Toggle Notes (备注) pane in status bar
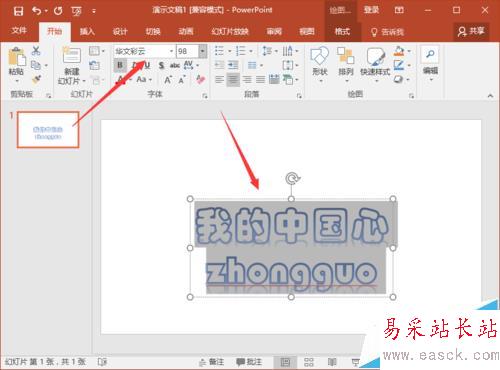The width and height of the screenshot is (500, 370). point(211,362)
